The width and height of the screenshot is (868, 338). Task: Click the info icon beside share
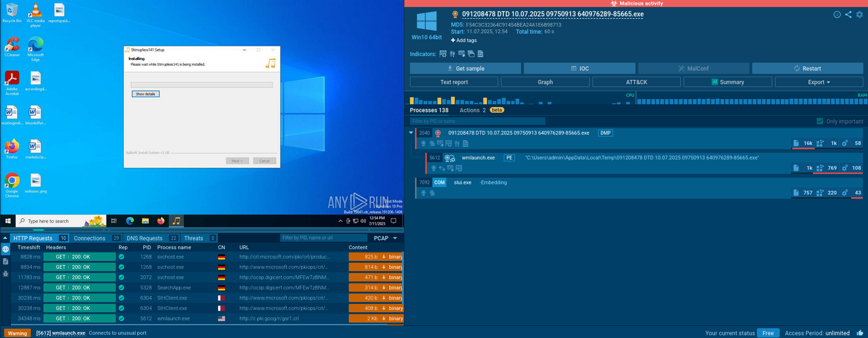pyautogui.click(x=837, y=14)
